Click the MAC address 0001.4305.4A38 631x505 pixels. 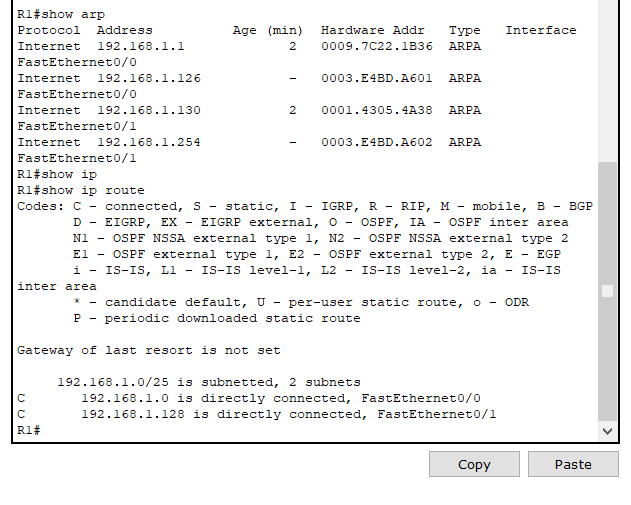click(x=377, y=110)
